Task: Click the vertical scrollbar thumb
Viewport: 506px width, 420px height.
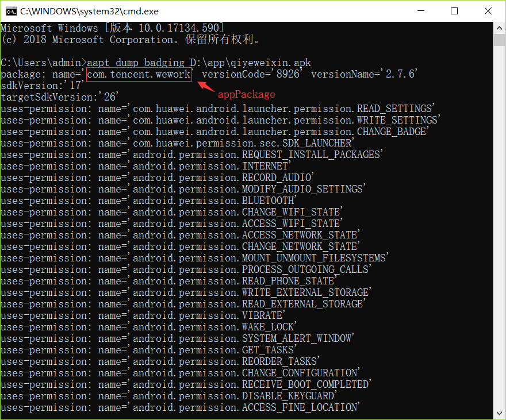Action: point(499,40)
